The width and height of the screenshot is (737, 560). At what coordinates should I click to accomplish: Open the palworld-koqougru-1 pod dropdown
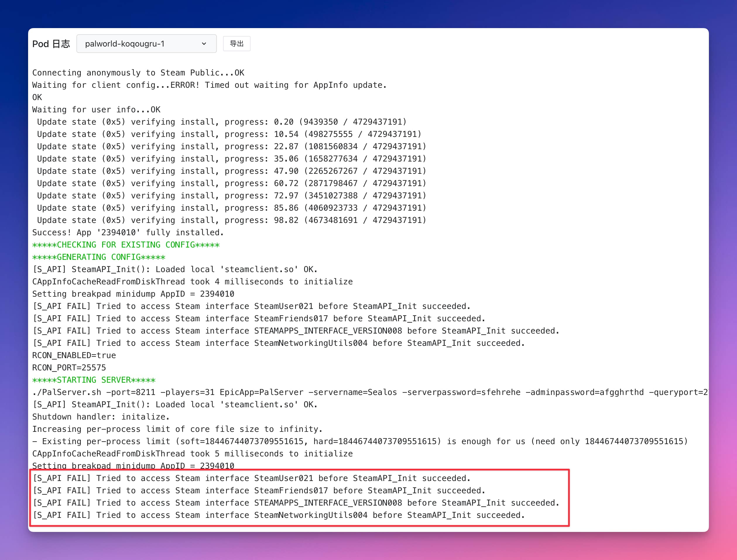coord(146,44)
